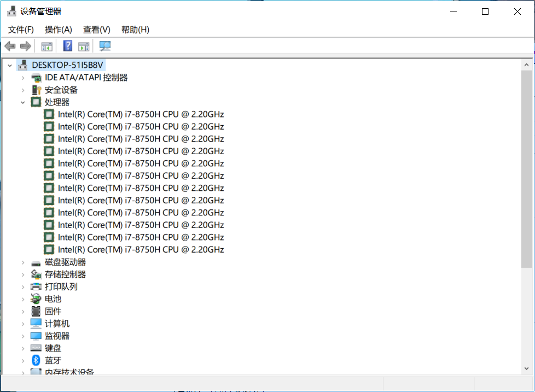Viewport: 535px width, 392px height.
Task: Click the scrollbar down arrow
Action: [x=526, y=368]
